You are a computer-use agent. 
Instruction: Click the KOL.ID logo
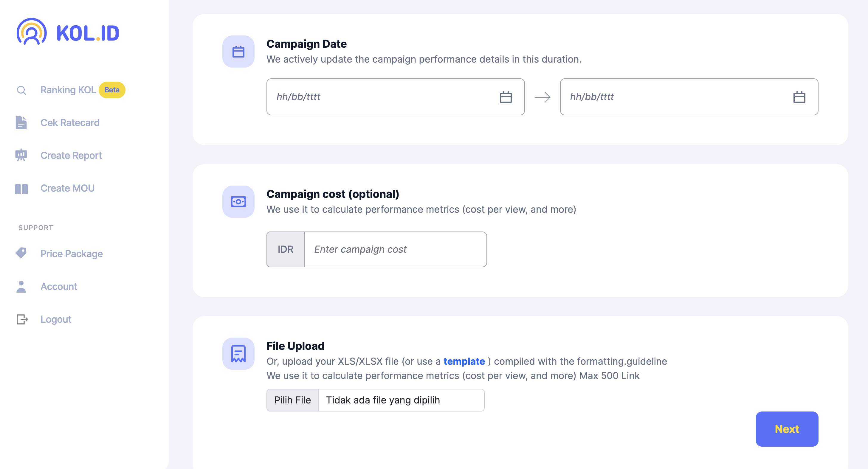coord(68,32)
